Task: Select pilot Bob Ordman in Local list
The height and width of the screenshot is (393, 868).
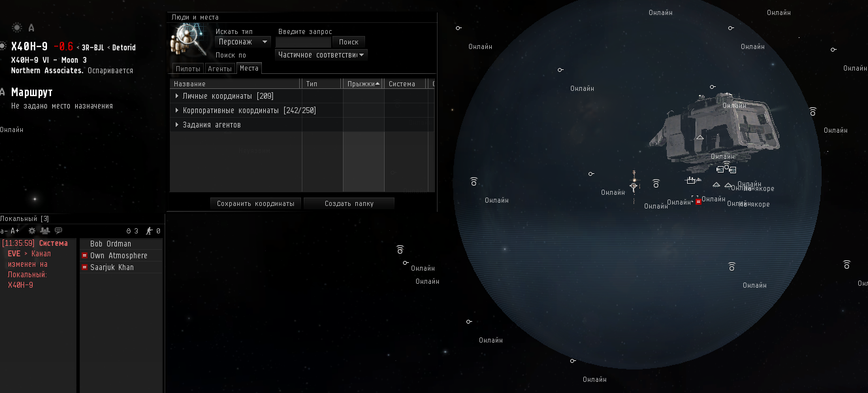Action: click(121, 244)
